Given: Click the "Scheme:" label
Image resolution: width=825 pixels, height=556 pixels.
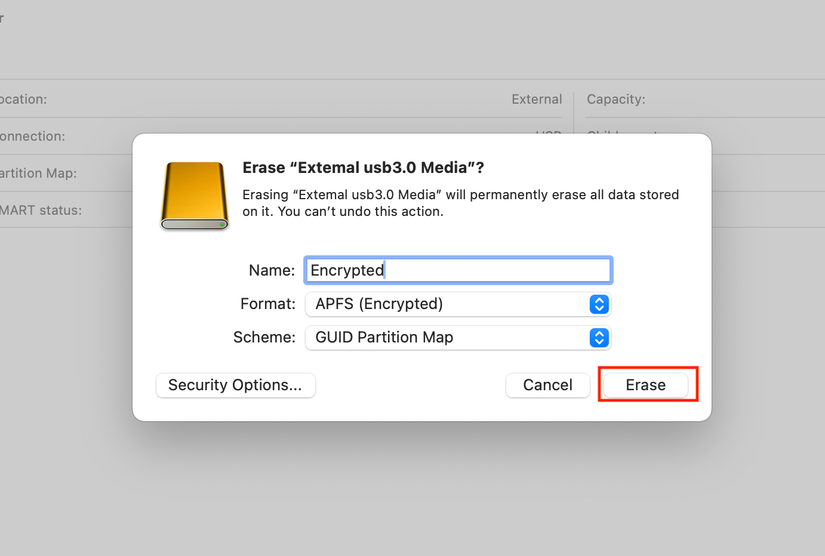Looking at the screenshot, I should pyautogui.click(x=264, y=338).
